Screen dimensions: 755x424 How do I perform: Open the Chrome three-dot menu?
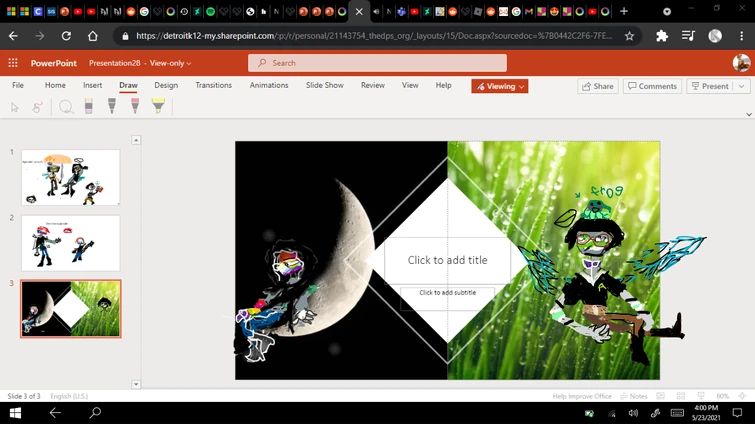[742, 36]
